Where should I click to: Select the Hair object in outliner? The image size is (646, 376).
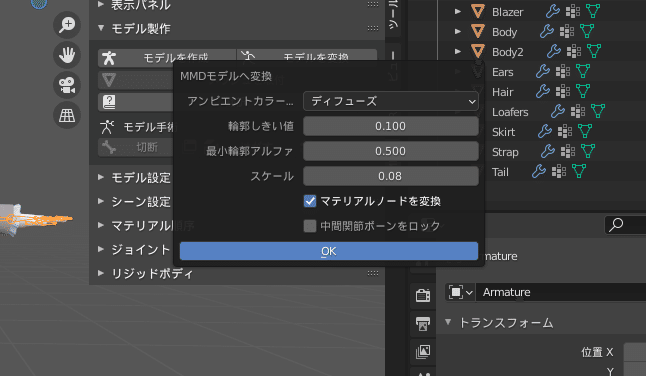[x=502, y=92]
